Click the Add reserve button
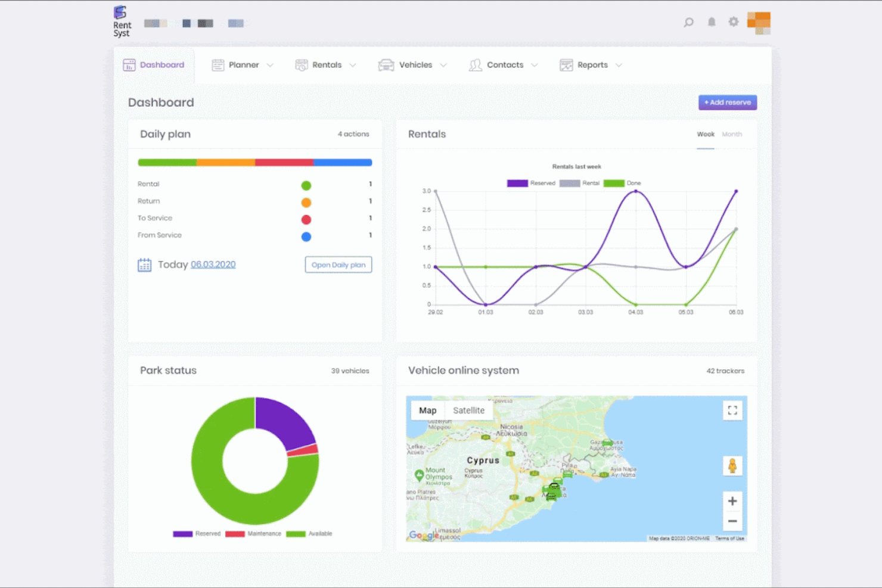 pyautogui.click(x=727, y=102)
